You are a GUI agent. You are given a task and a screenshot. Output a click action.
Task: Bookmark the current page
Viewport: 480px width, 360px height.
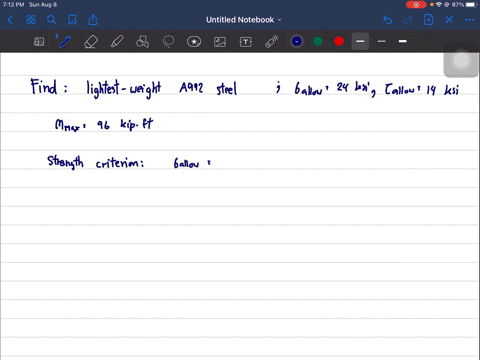72,20
